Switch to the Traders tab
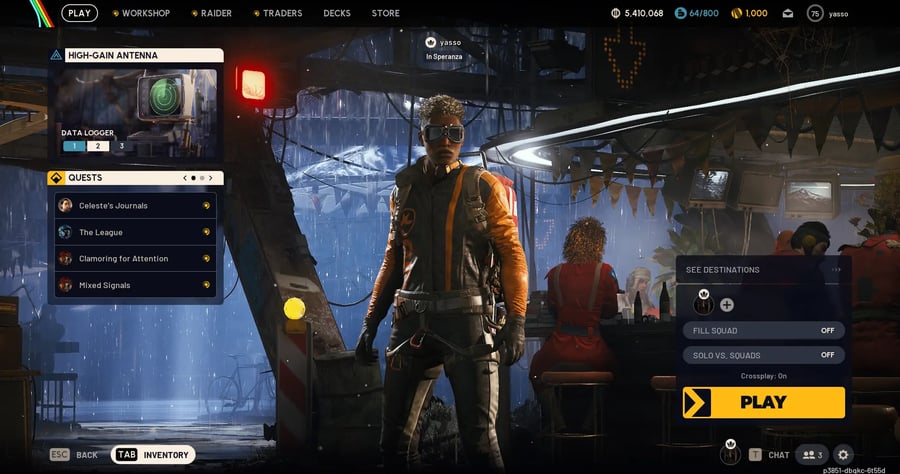This screenshot has height=474, width=900. pyautogui.click(x=278, y=13)
